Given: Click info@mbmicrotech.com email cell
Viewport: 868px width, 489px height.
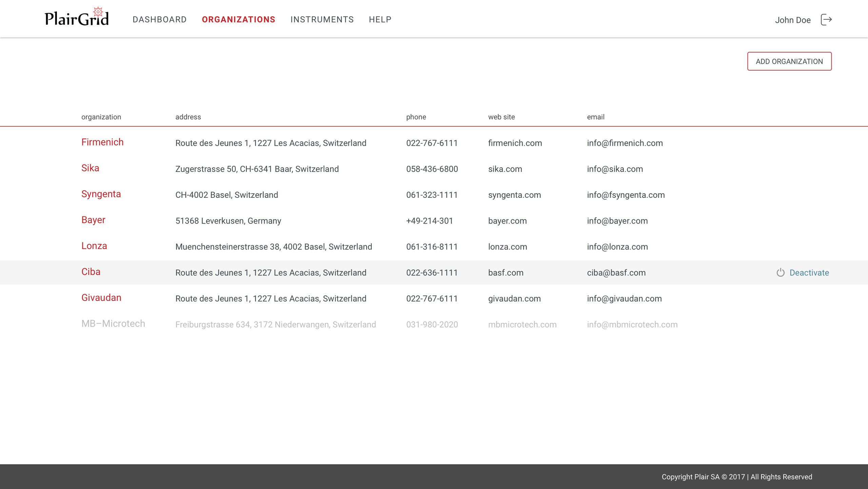Looking at the screenshot, I should 632,325.
